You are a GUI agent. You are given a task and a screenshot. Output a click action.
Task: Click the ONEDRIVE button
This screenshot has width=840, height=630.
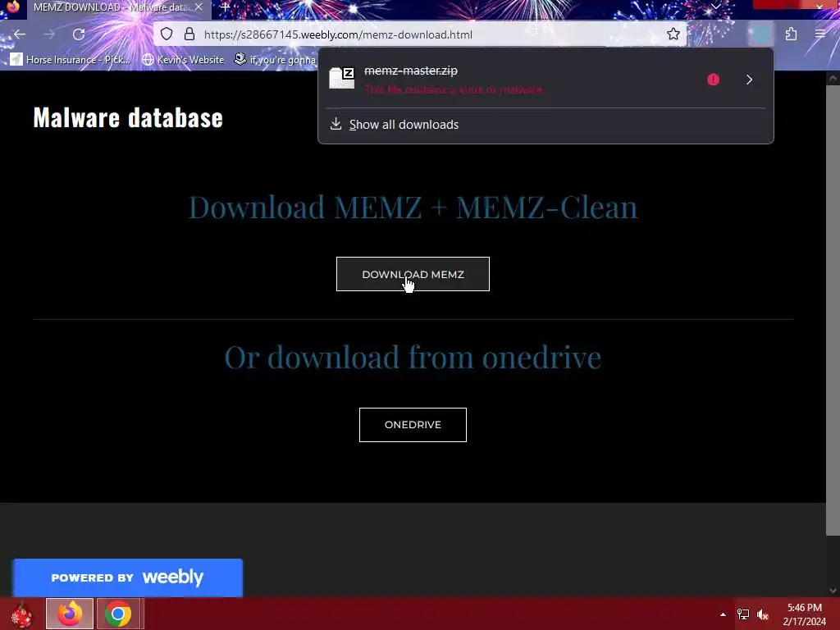tap(413, 425)
